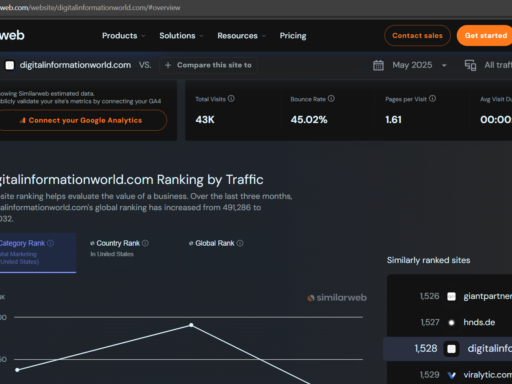Click the digitalinformationworld.com favicon icon

click(10, 65)
